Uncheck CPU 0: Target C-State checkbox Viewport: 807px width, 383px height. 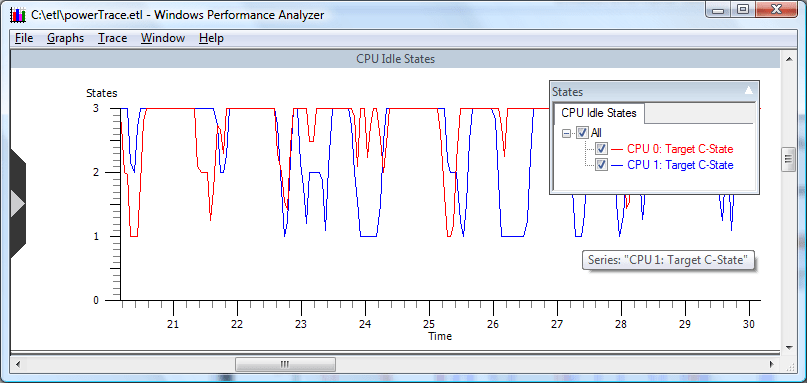601,149
